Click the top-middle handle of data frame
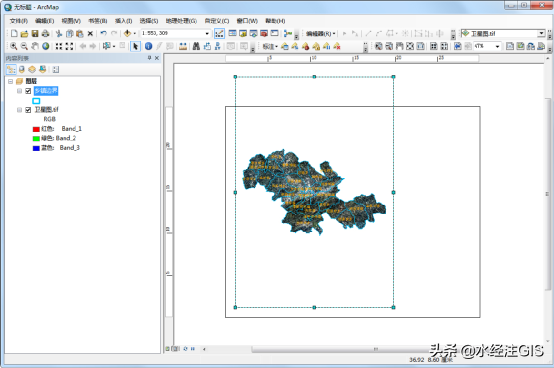 (314, 77)
